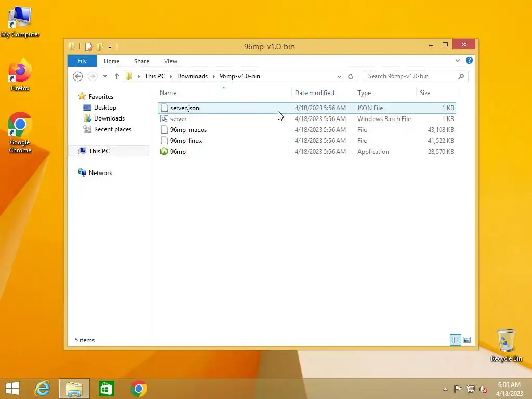This screenshot has width=532, height=399.
Task: Expand arrow after This PC breadcrumb
Action: tap(171, 77)
